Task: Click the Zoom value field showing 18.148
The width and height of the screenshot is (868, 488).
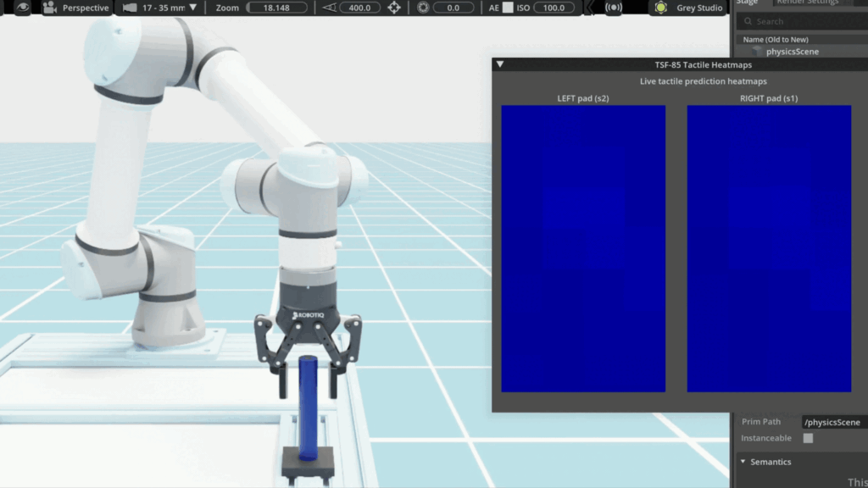Action: (276, 8)
